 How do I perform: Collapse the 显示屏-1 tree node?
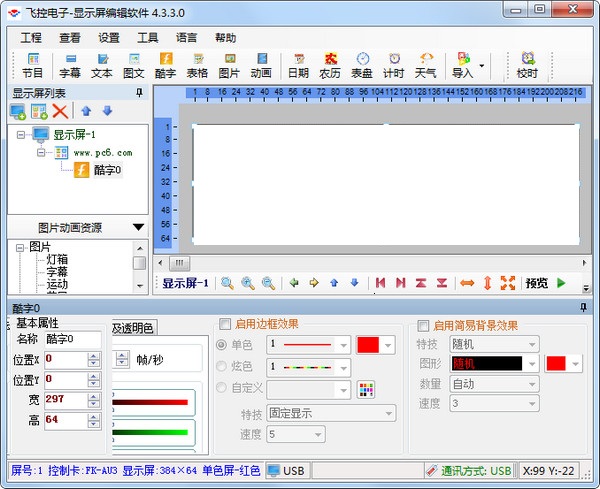[x=22, y=134]
